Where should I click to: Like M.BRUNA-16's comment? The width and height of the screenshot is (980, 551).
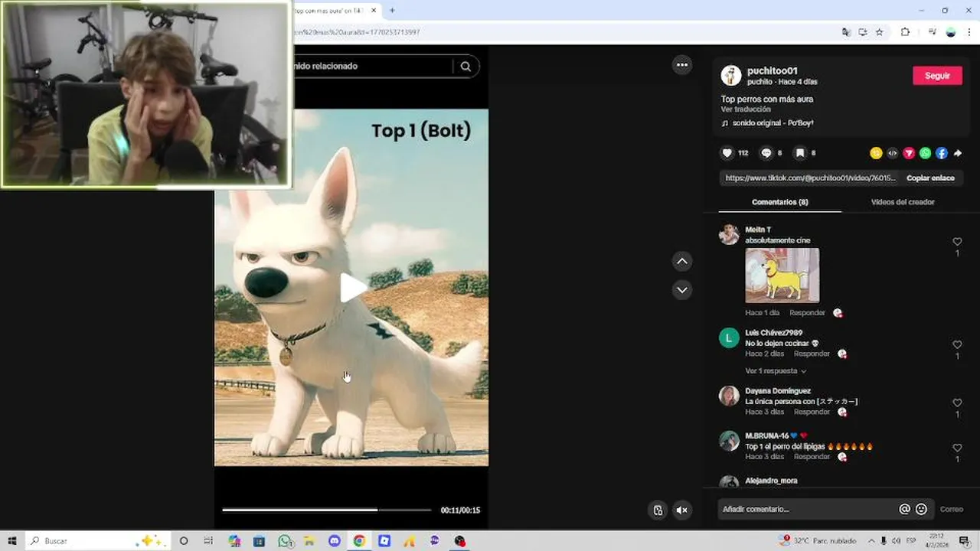tap(957, 448)
